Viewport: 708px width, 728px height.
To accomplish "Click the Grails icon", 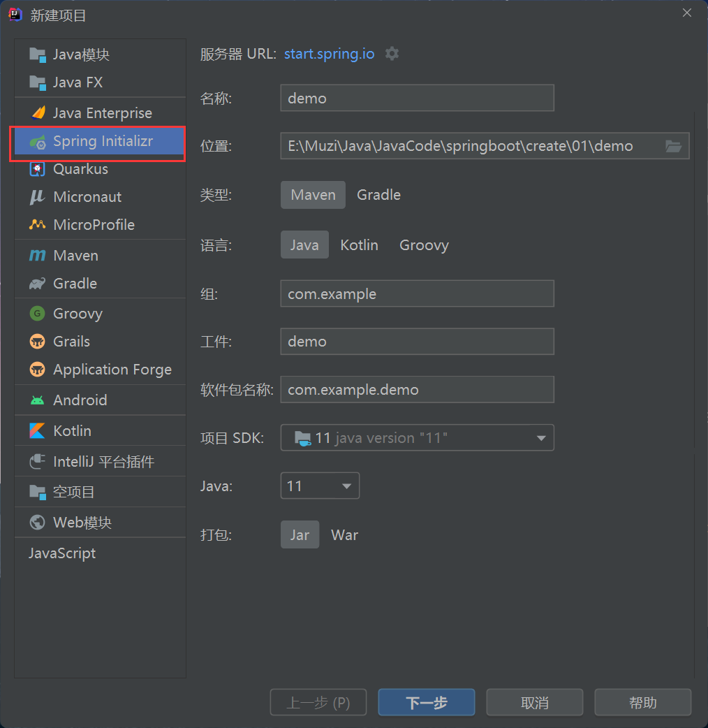I will [x=38, y=341].
